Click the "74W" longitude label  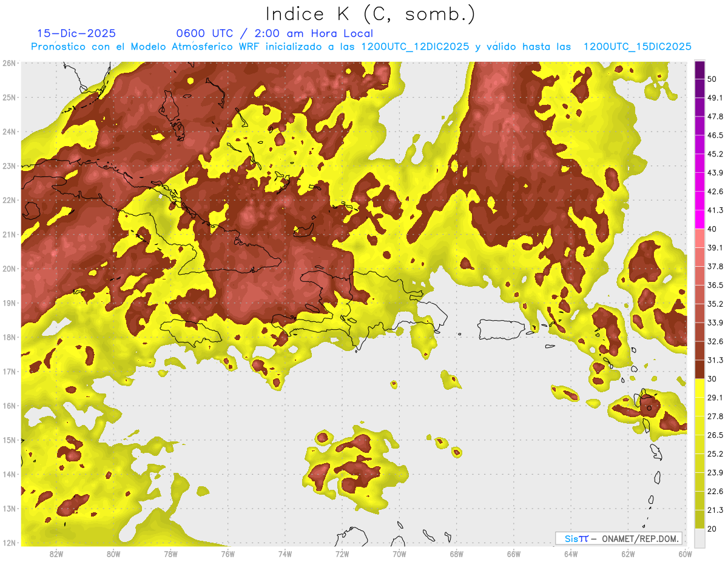[285, 554]
